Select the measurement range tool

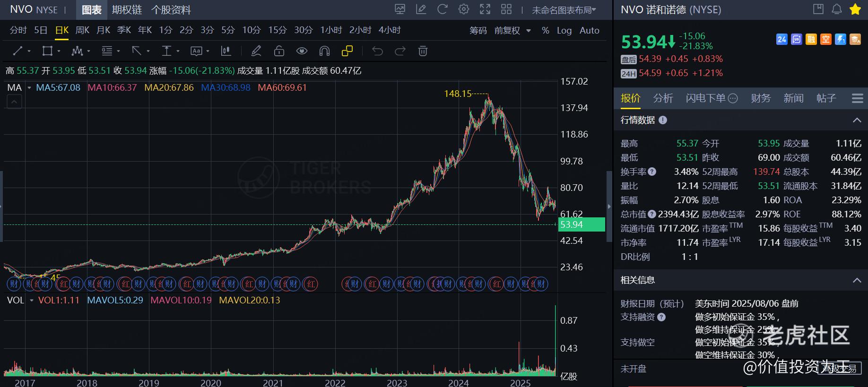pos(166,51)
